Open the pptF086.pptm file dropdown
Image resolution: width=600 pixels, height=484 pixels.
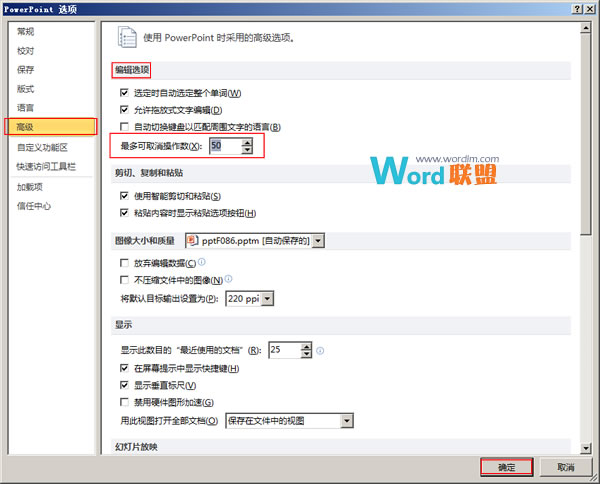318,241
